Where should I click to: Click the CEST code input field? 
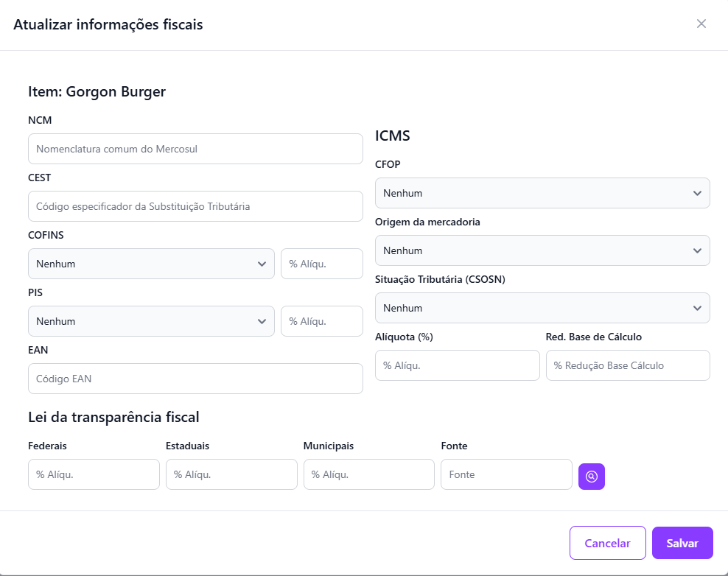(x=195, y=206)
